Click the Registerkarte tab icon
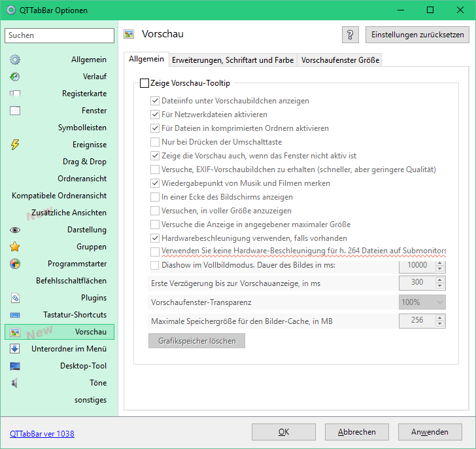 point(15,94)
